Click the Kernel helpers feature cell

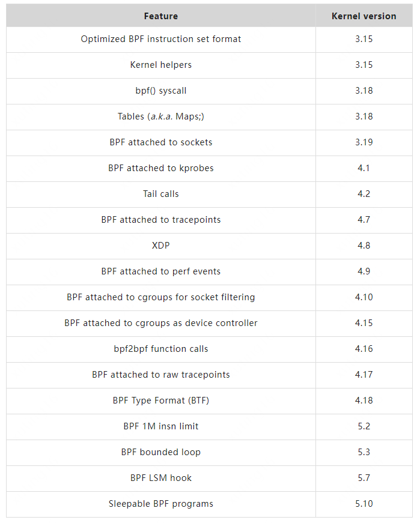(161, 65)
